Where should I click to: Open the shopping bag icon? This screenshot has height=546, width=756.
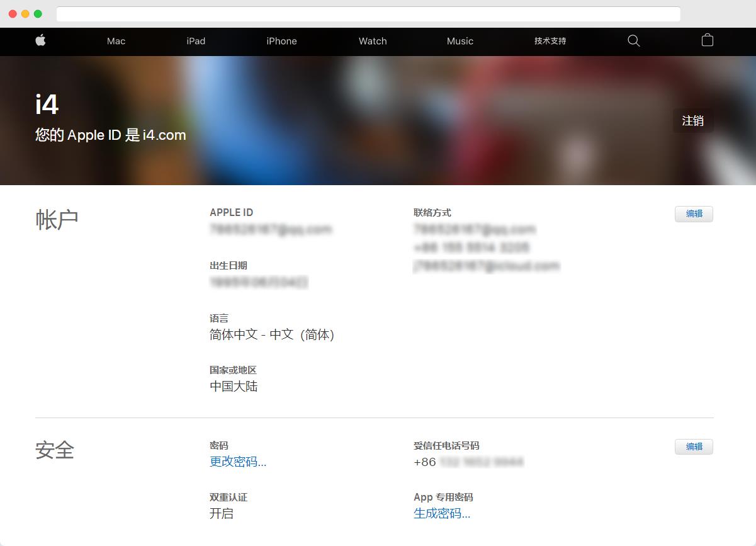pos(707,40)
